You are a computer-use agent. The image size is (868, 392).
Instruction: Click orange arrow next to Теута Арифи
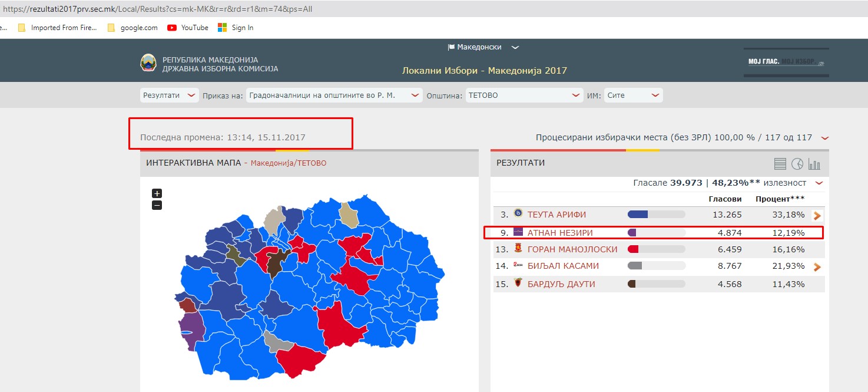[x=817, y=216]
